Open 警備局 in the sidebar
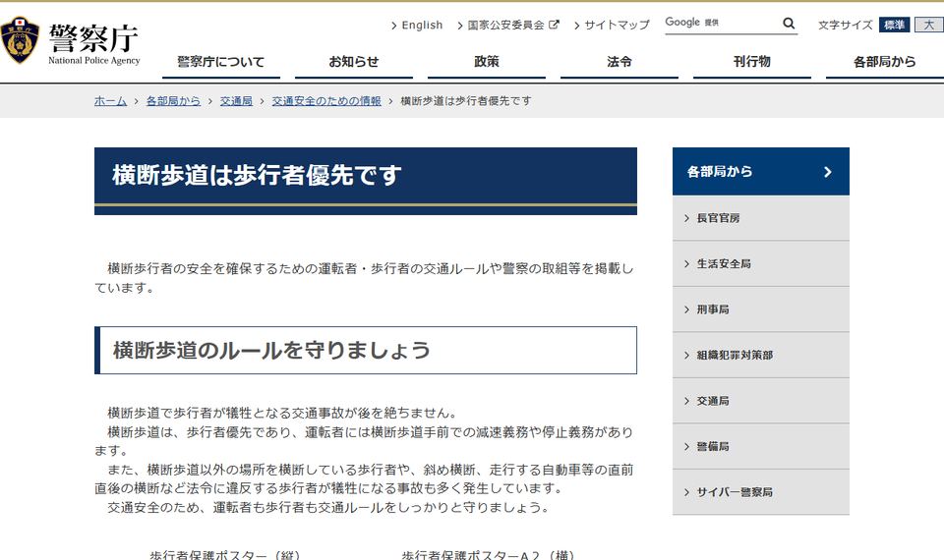 click(761, 447)
